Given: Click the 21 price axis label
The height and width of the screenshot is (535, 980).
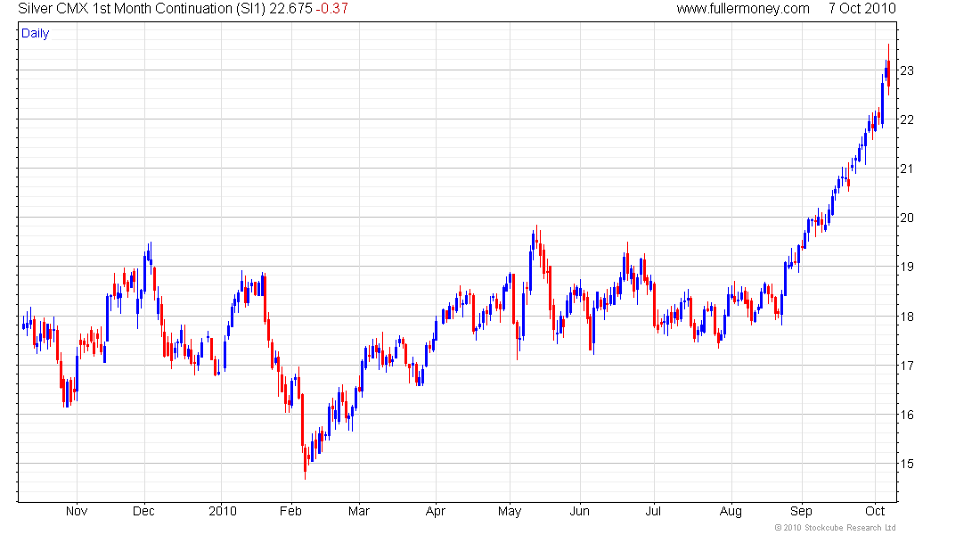Looking at the screenshot, I should (906, 169).
